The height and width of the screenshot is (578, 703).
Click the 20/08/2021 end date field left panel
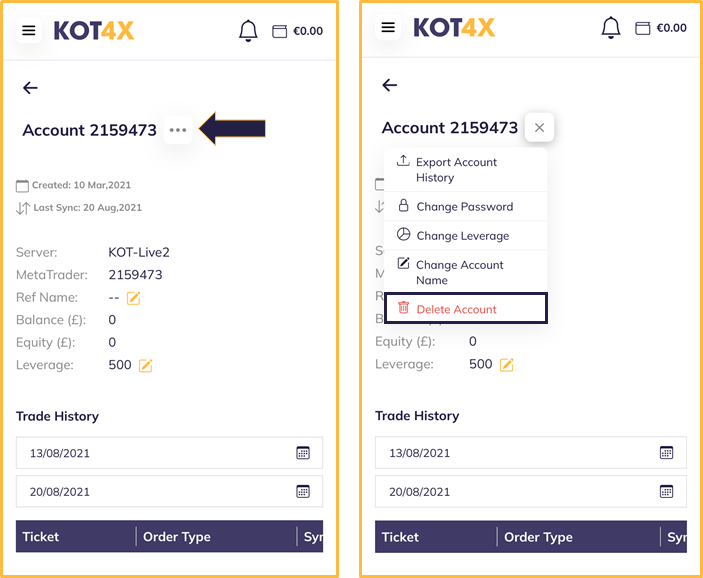pos(169,492)
